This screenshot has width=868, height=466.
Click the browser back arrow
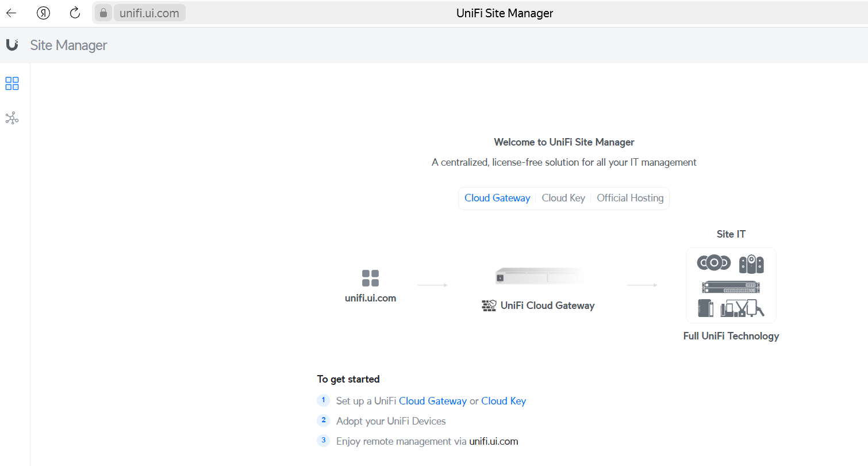click(x=11, y=13)
